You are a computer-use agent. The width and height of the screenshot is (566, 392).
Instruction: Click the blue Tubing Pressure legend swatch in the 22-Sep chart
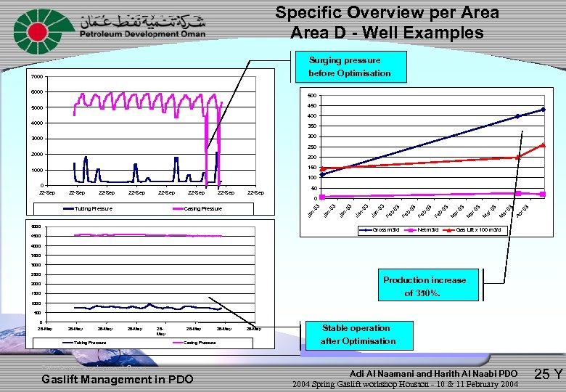pyautogui.click(x=69, y=208)
